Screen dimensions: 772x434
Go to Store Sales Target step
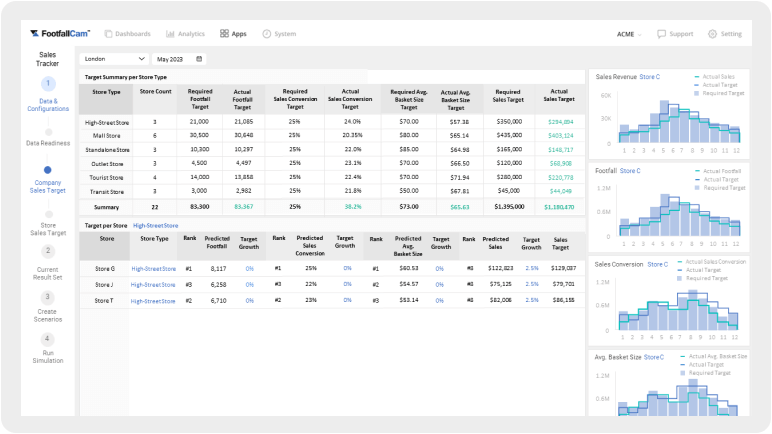click(48, 229)
